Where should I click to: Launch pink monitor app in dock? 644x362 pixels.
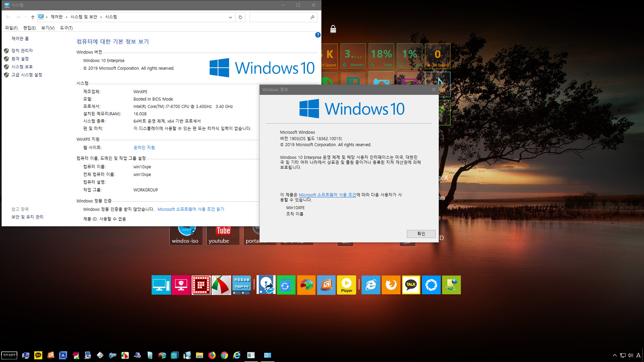coord(181,285)
